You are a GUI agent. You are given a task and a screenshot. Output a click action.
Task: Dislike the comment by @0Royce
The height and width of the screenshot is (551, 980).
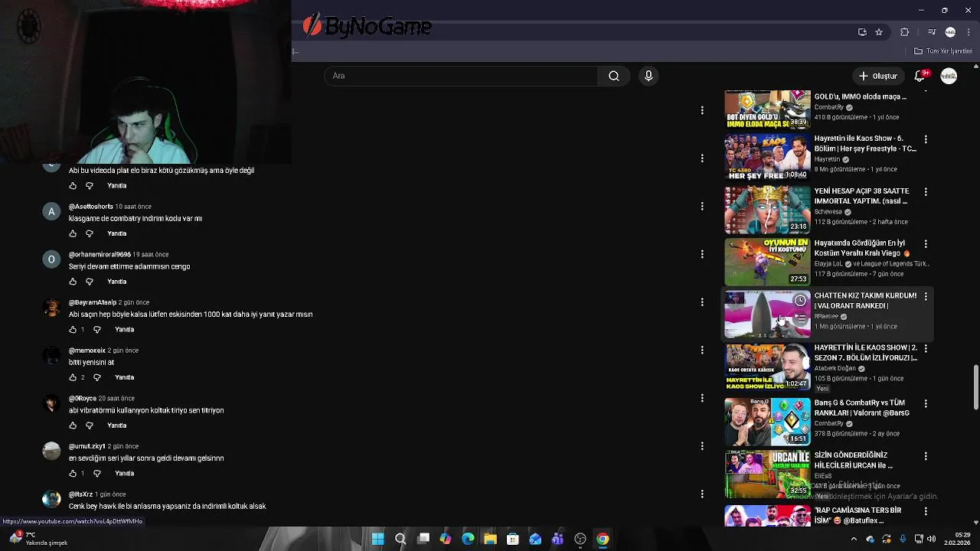coord(90,425)
